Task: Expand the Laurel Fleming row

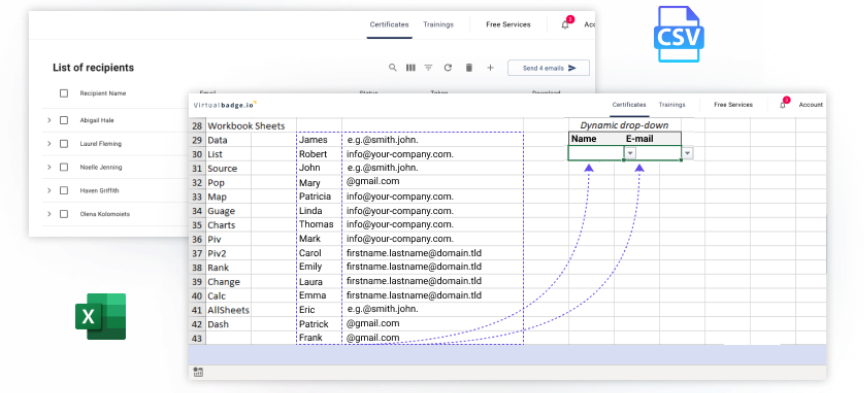Action: (x=49, y=144)
